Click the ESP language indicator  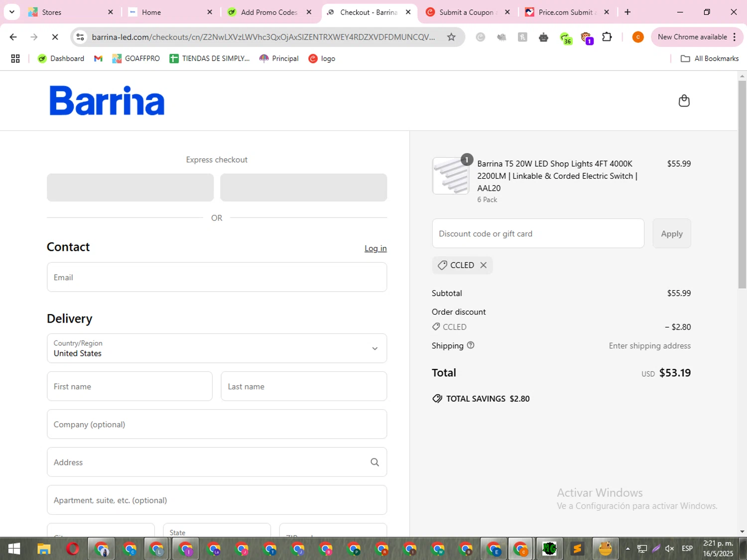pos(687,549)
